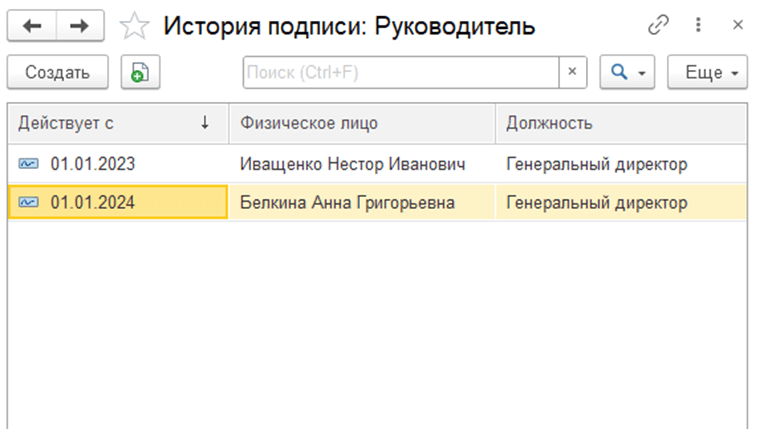Expand the "Еще" menu
The image size is (768, 429).
707,73
